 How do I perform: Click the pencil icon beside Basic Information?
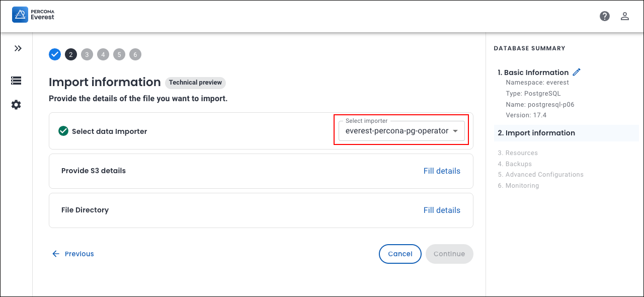(x=577, y=72)
